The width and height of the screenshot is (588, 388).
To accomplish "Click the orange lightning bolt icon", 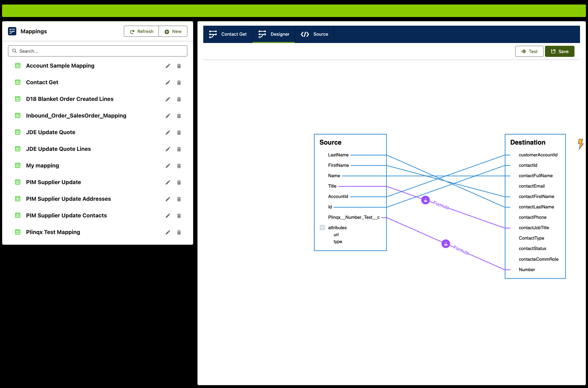I will point(580,144).
